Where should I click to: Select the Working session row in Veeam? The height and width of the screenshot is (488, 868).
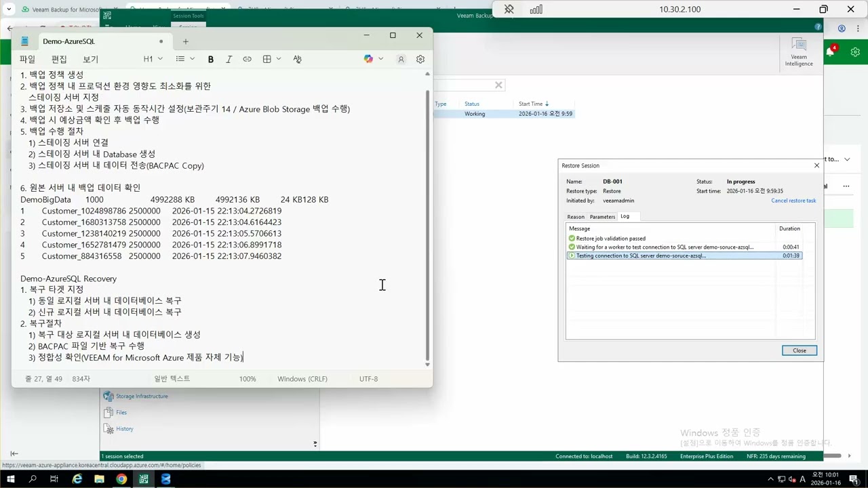click(x=504, y=114)
